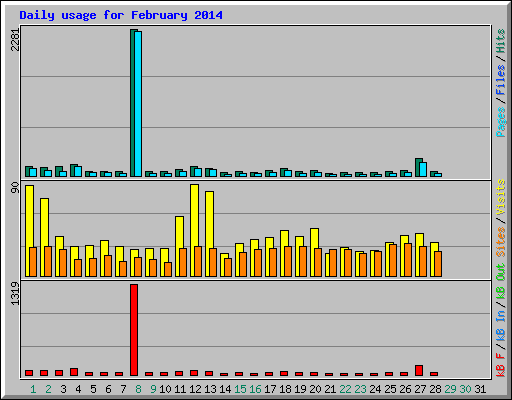Click the green day 23 label

pos(360,389)
